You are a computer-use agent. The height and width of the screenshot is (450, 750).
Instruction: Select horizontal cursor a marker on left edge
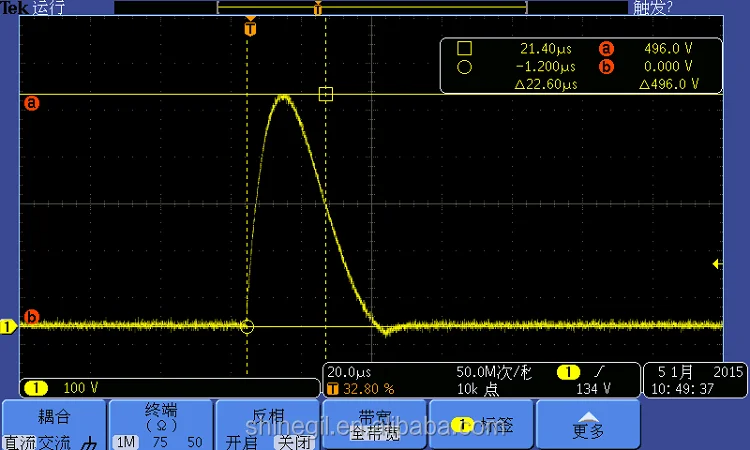coord(31,103)
